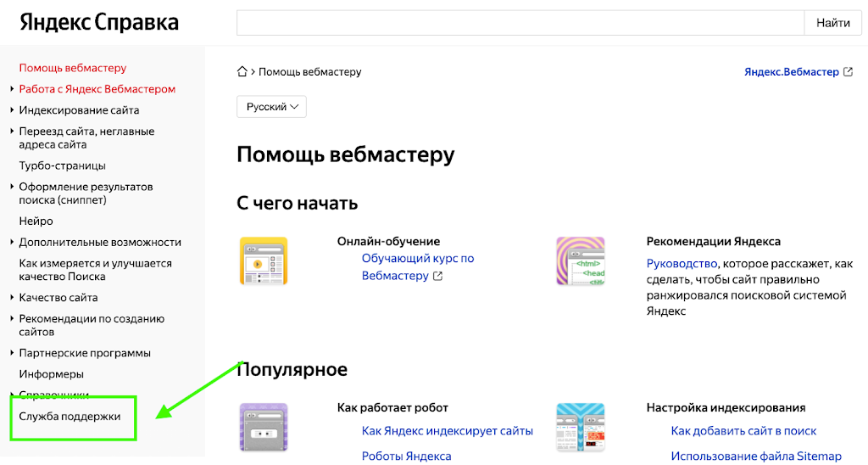This screenshot has height=465, width=868.
Task: Open Как добавить сайт в поиск
Action: coord(743,431)
